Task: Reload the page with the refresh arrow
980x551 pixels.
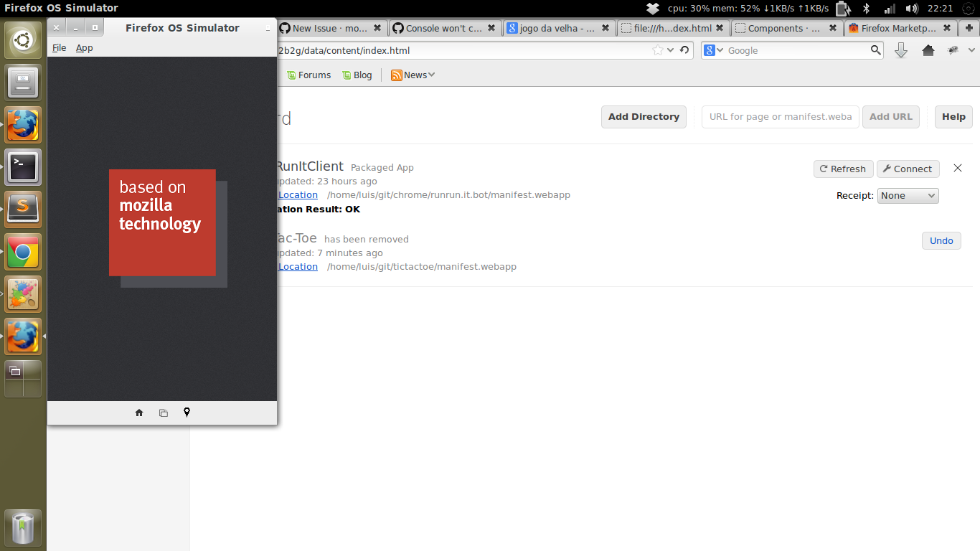Action: coord(684,50)
